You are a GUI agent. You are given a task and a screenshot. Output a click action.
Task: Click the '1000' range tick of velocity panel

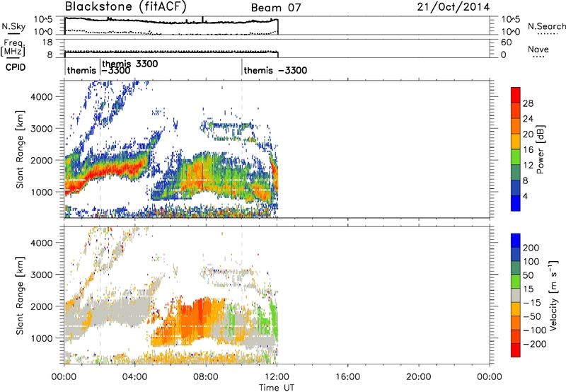click(41, 338)
